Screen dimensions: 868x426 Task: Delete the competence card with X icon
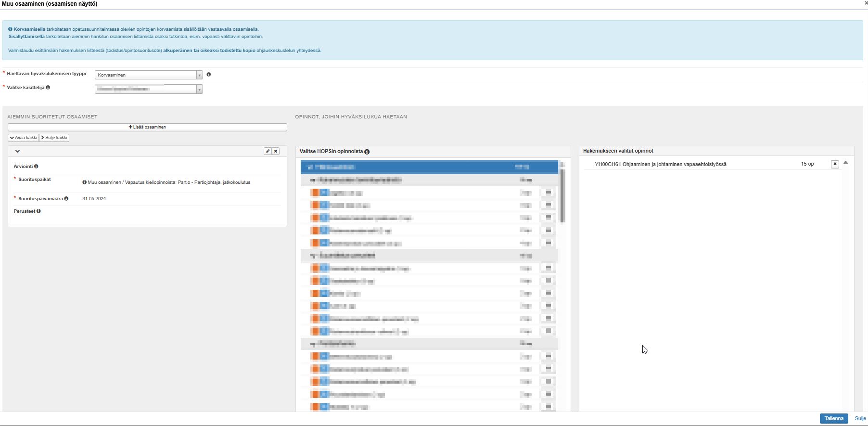click(276, 151)
